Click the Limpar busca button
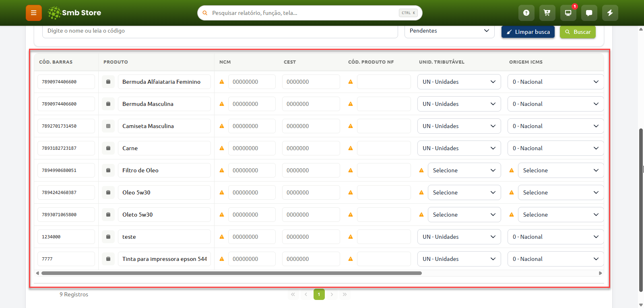The height and width of the screenshot is (308, 644). 528,32
